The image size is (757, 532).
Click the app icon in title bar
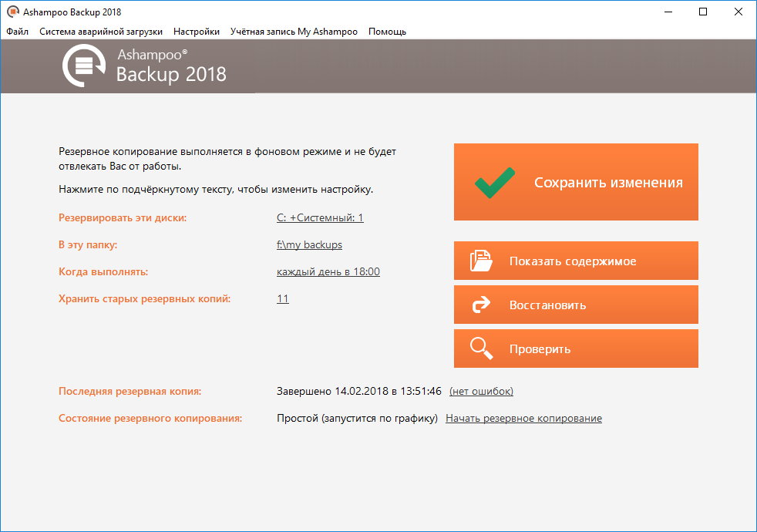tap(12, 12)
